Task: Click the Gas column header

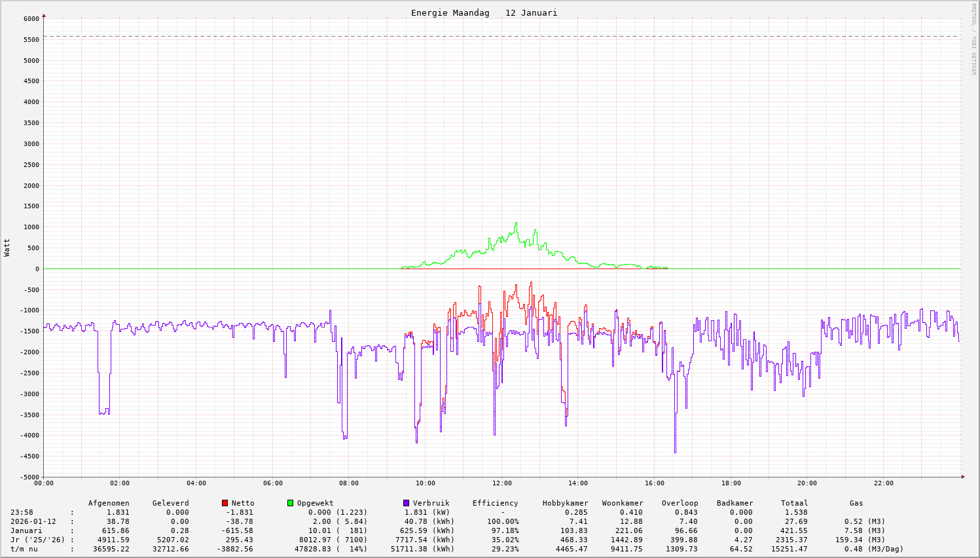Action: [x=856, y=503]
